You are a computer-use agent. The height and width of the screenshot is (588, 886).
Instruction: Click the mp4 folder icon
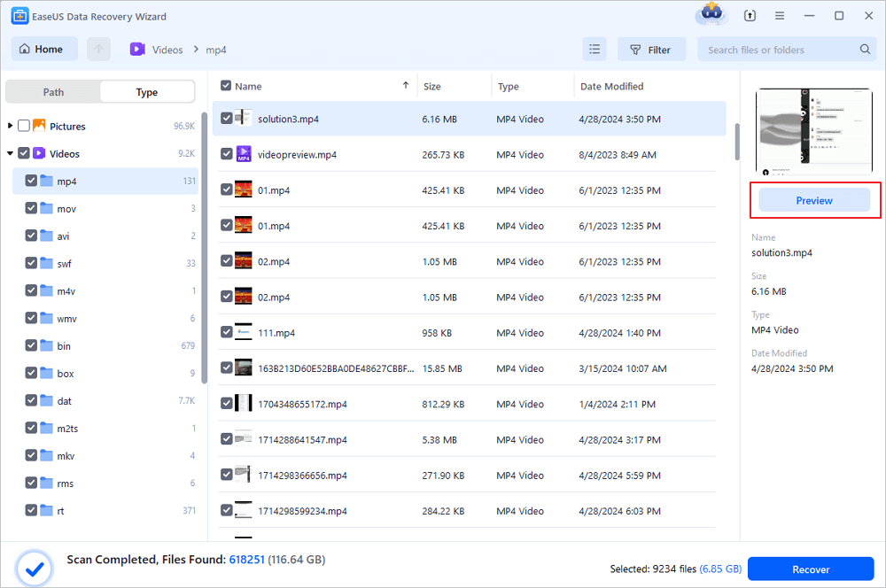pyautogui.click(x=46, y=181)
